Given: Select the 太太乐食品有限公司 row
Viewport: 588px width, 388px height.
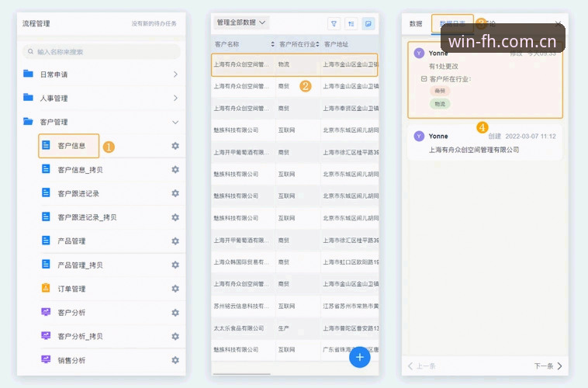Looking at the screenshot, I should coord(295,328).
